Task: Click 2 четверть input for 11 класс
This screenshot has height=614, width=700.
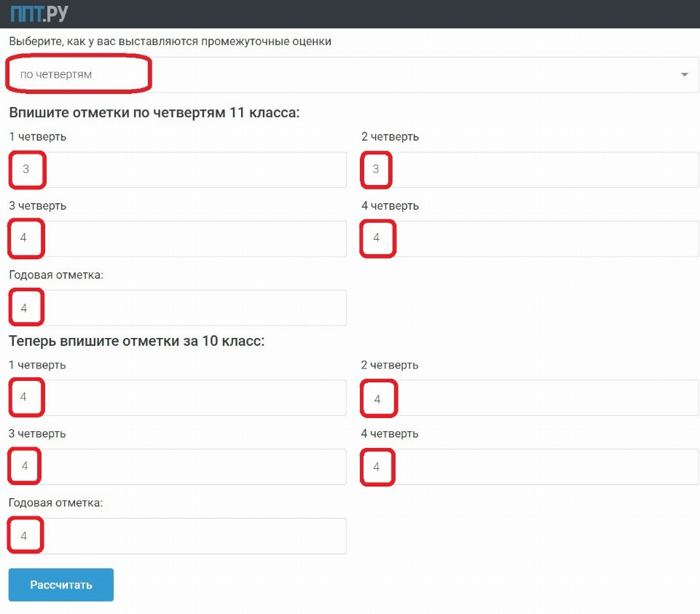Action: pyautogui.click(x=530, y=170)
